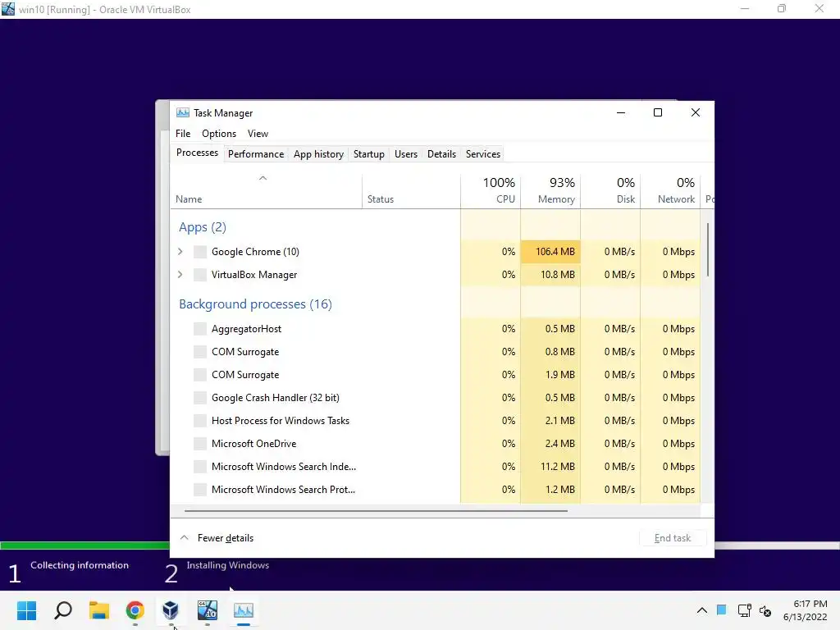Open the View menu
Viewport: 840px width, 630px height.
[258, 134]
